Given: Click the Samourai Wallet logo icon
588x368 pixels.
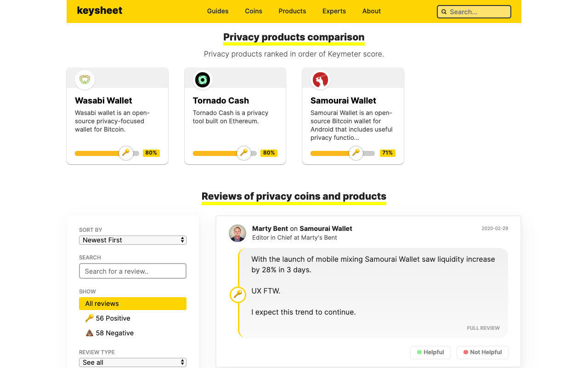Looking at the screenshot, I should tap(320, 80).
